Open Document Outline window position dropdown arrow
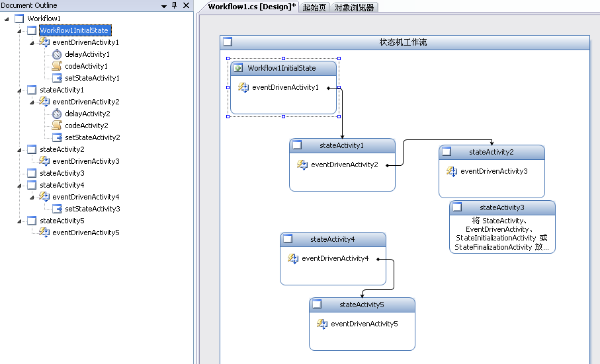 (x=164, y=6)
